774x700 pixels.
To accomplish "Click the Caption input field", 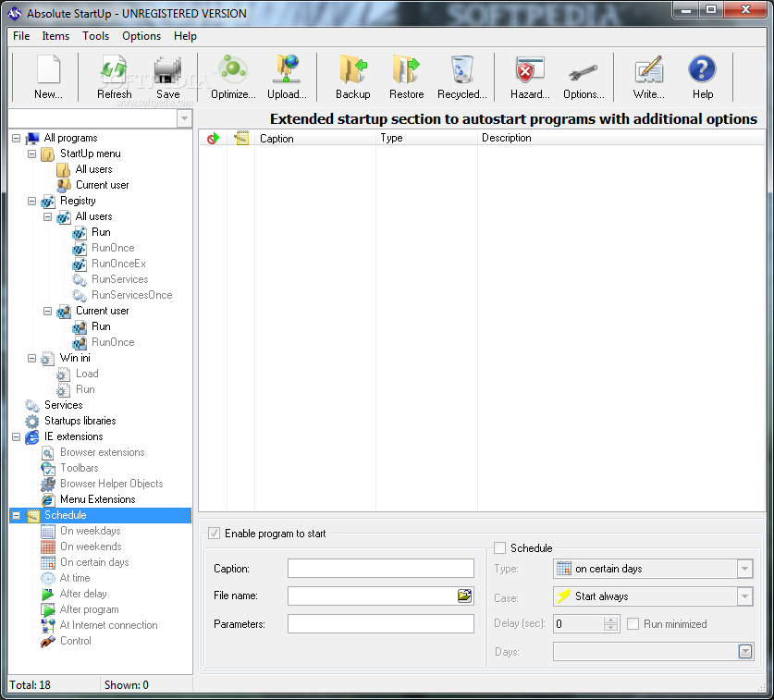I will click(381, 568).
